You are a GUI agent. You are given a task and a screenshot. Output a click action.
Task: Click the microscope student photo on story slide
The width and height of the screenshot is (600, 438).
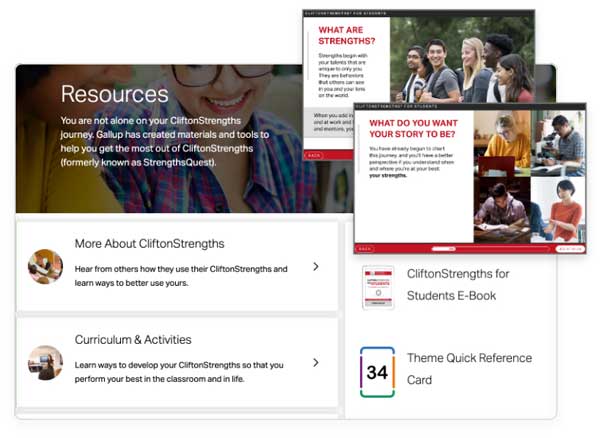point(558,143)
